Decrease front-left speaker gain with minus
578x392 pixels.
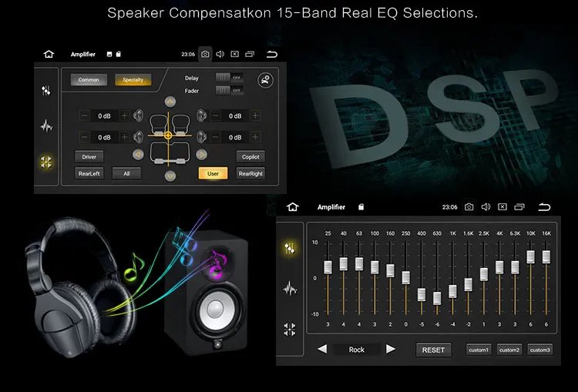85,116
